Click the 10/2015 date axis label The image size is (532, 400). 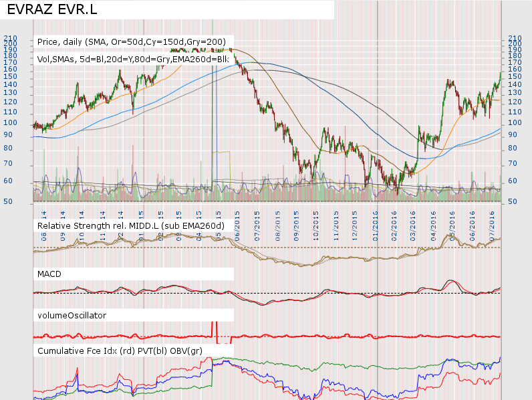[316, 226]
